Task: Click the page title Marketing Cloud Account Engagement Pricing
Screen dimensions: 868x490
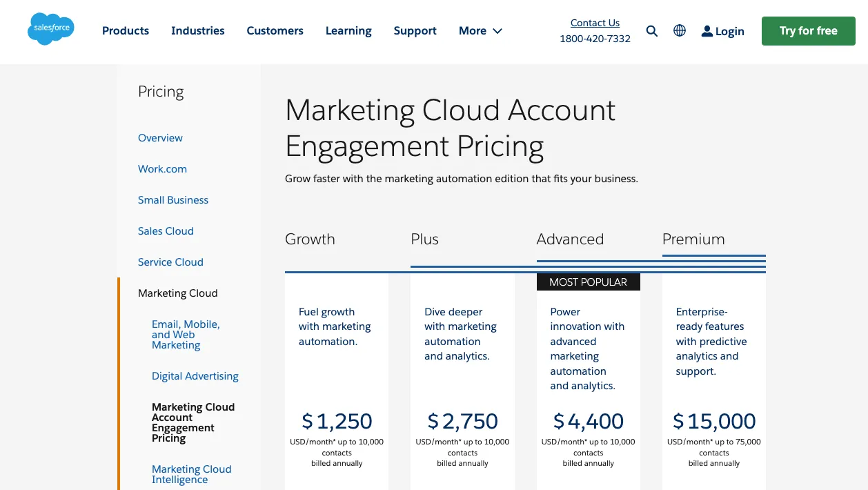Action: 450,128
